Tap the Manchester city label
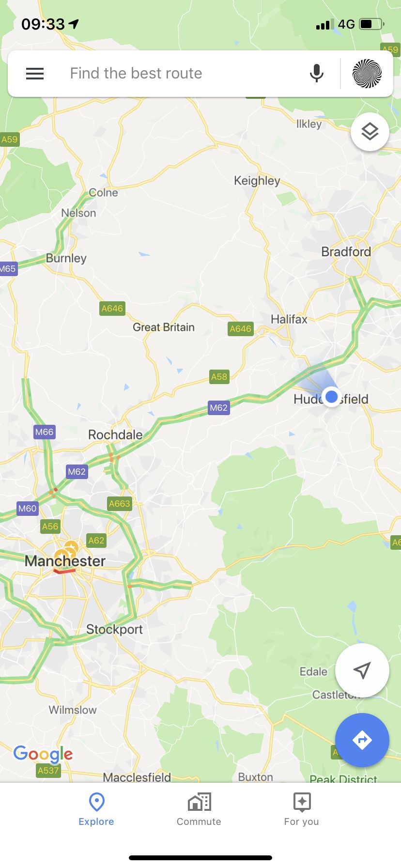This screenshot has width=401, height=868. (65, 561)
